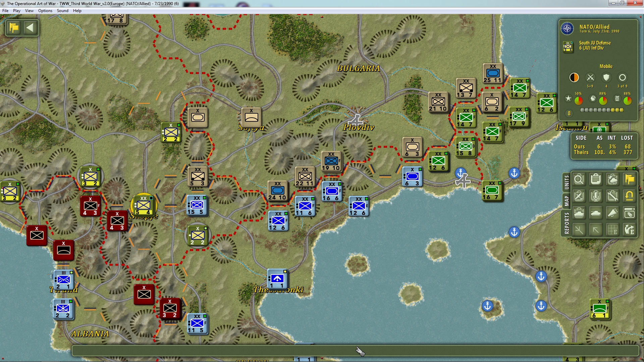Image resolution: width=644 pixels, height=362 pixels.
Task: Open the Play menu
Action: tap(17, 11)
